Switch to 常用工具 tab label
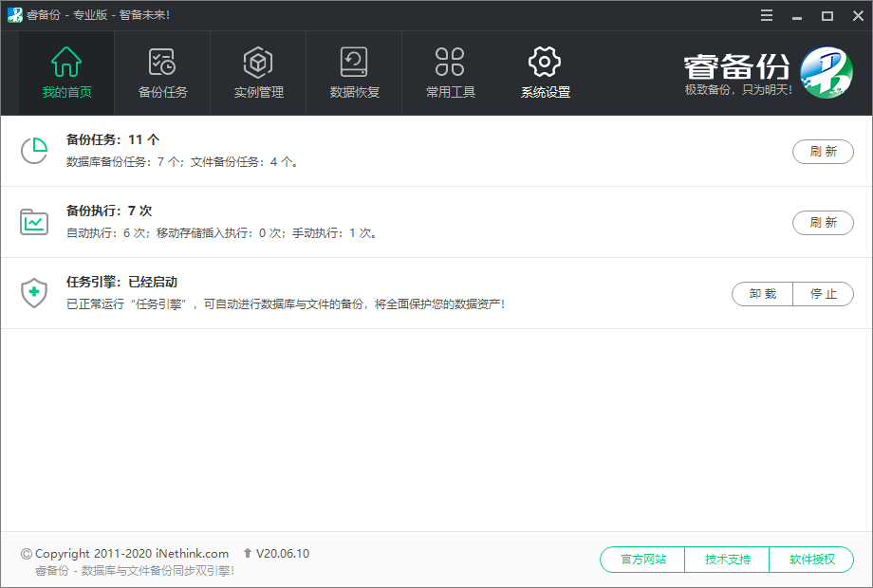Viewport: 873px width, 588px height. 450,92
